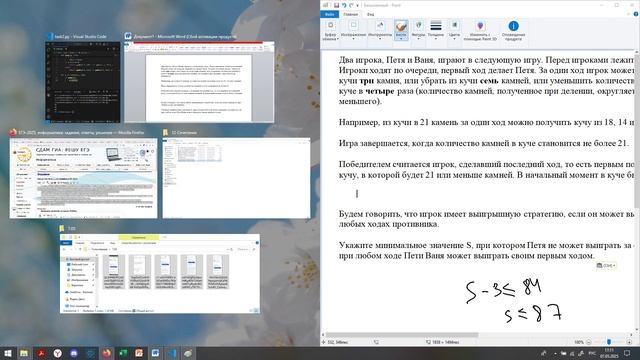Open the Windows Start menu

coord(8,353)
